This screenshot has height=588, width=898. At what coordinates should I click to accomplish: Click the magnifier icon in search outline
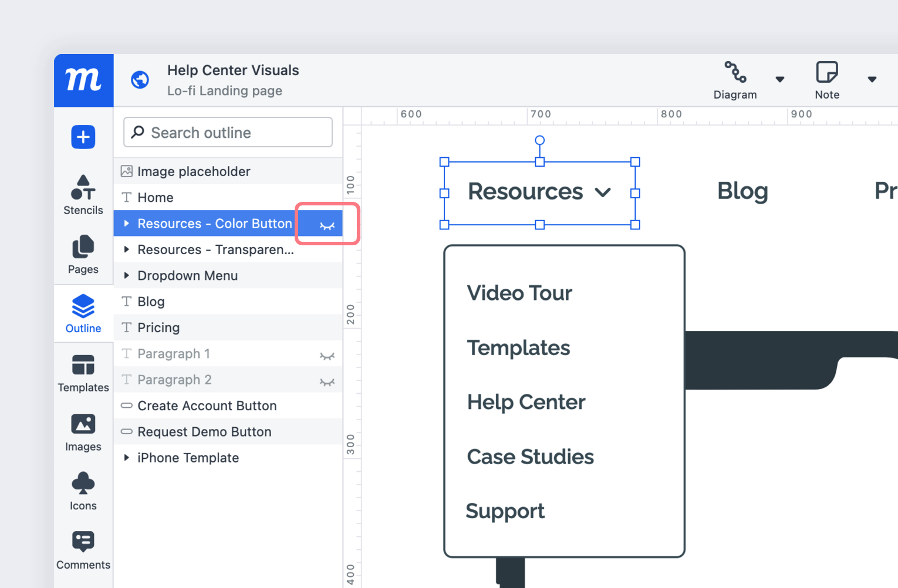(137, 132)
